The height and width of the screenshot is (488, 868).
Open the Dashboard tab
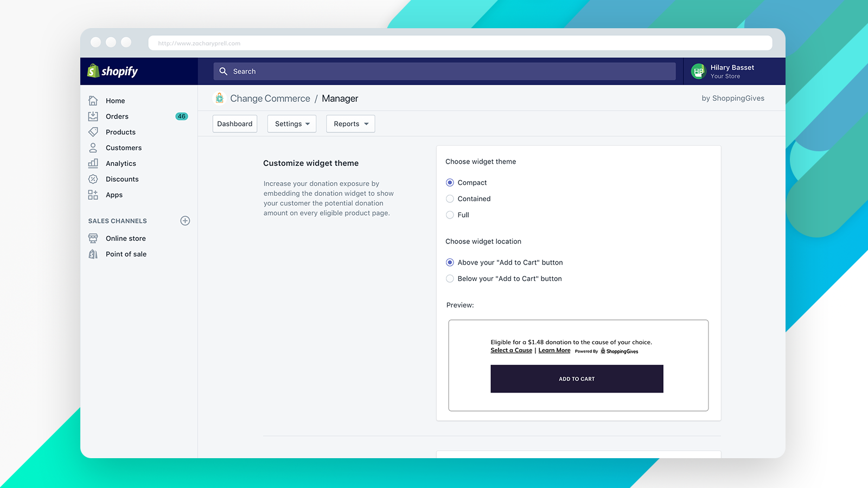coord(235,124)
